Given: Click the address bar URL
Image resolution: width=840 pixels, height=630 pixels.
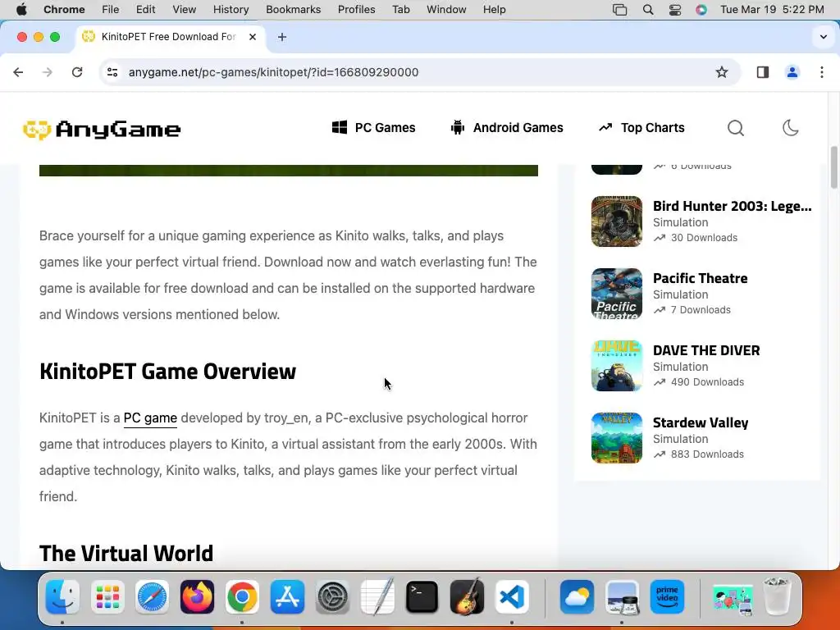Looking at the screenshot, I should click(273, 72).
